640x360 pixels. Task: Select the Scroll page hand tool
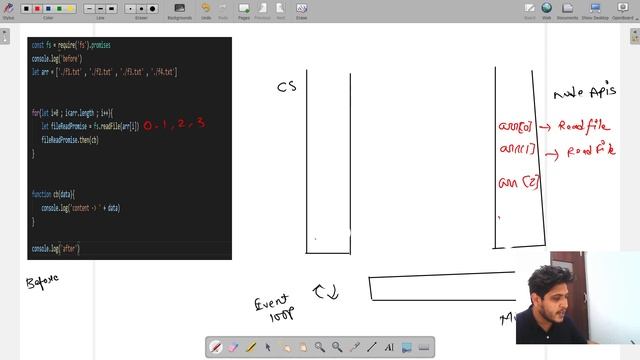[x=302, y=347]
